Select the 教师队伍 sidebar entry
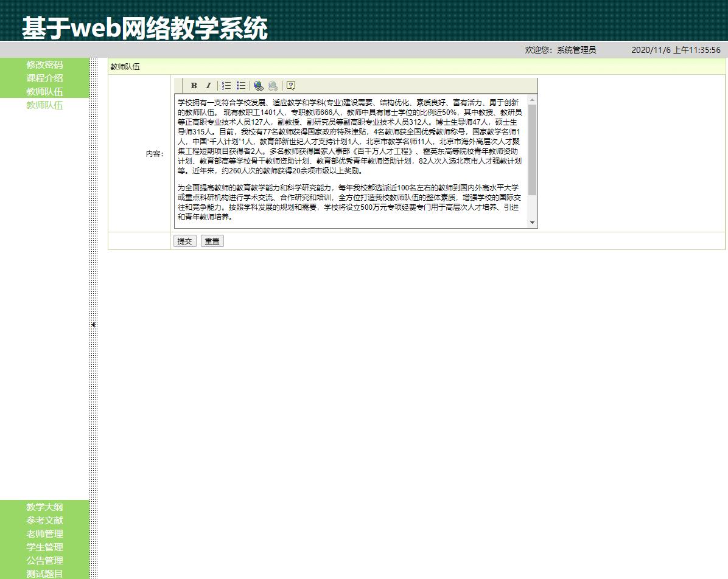The image size is (728, 579). pos(44,92)
